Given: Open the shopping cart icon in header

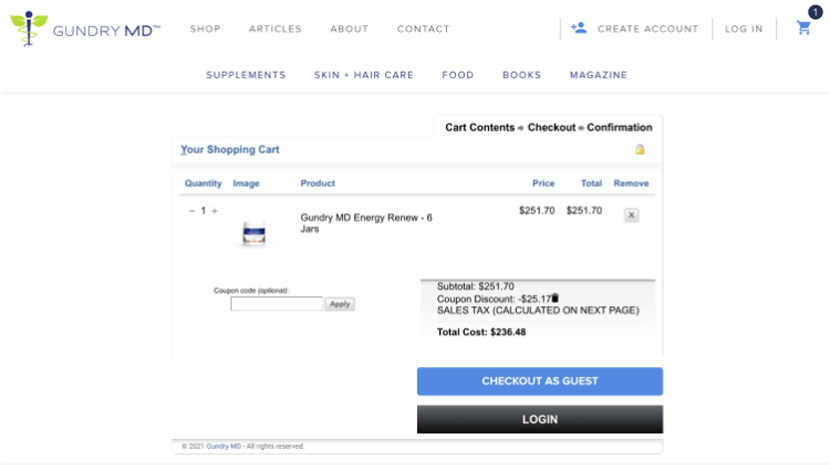Looking at the screenshot, I should click(x=803, y=28).
